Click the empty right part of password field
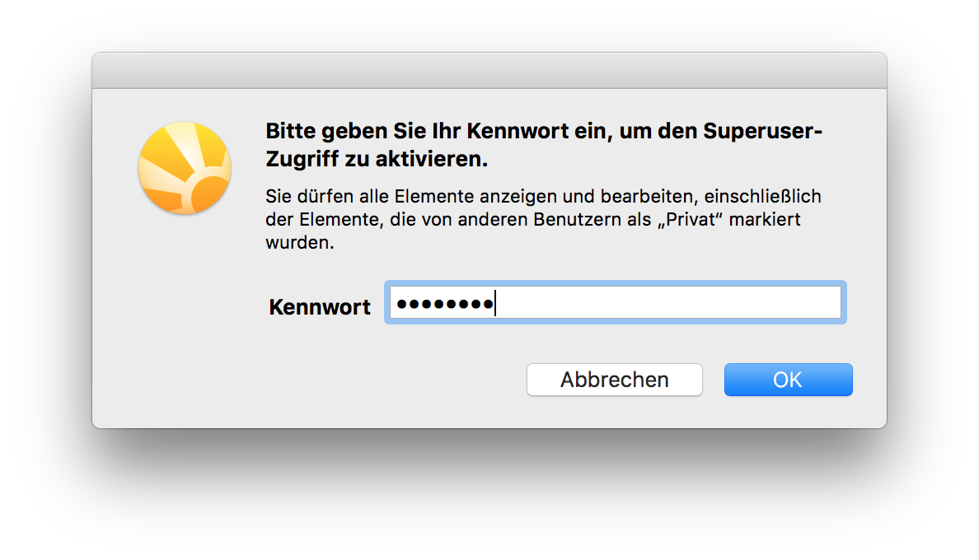 pyautogui.click(x=668, y=302)
